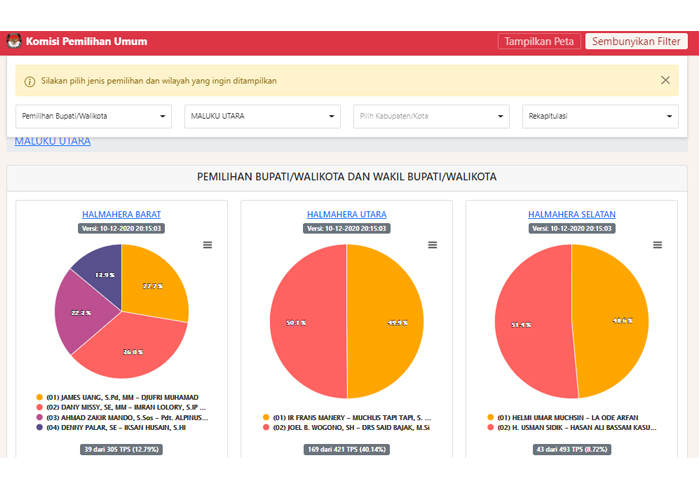This screenshot has height=500, width=700.
Task: Open Halmahera Barat chart hamburger menu
Action: (x=208, y=245)
